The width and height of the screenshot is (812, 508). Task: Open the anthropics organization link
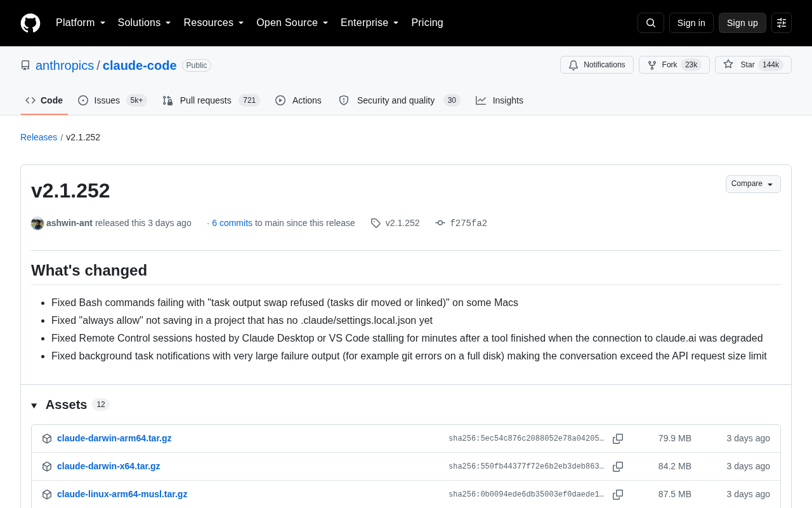click(65, 65)
